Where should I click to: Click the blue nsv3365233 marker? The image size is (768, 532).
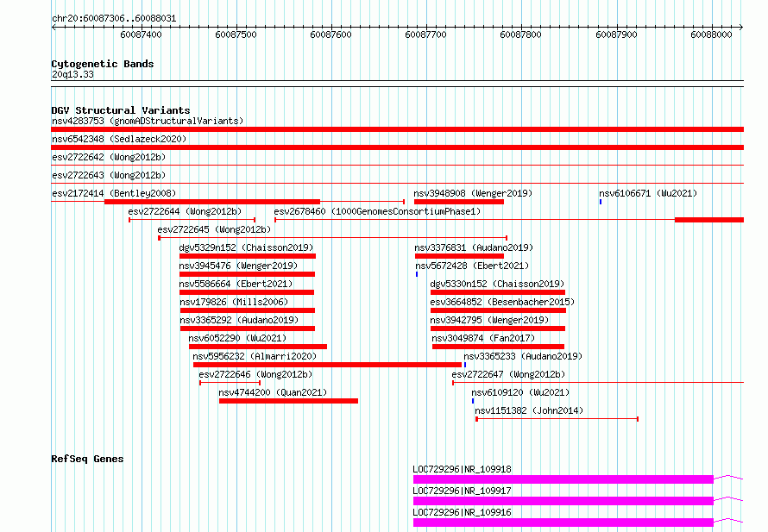pos(465,365)
